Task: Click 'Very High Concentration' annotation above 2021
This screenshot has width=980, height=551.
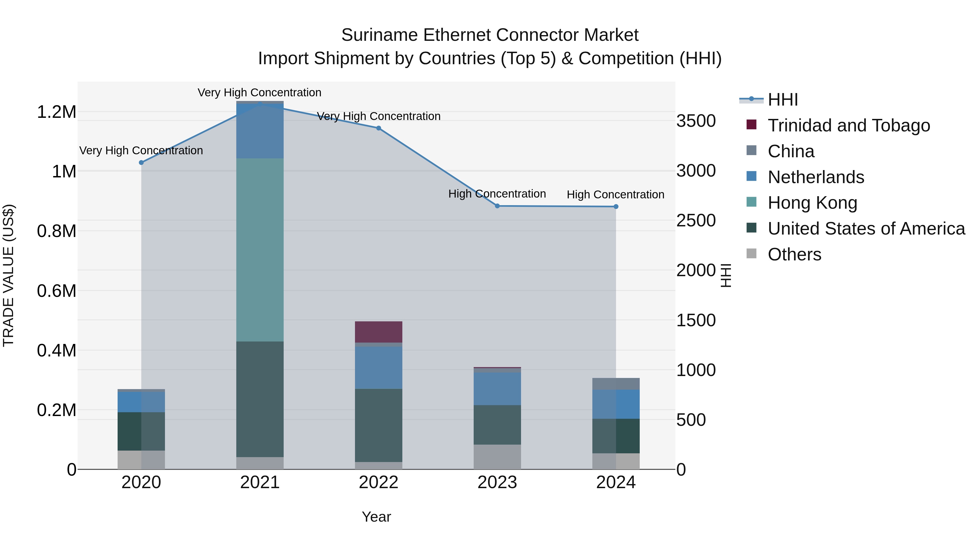Action: tap(259, 93)
